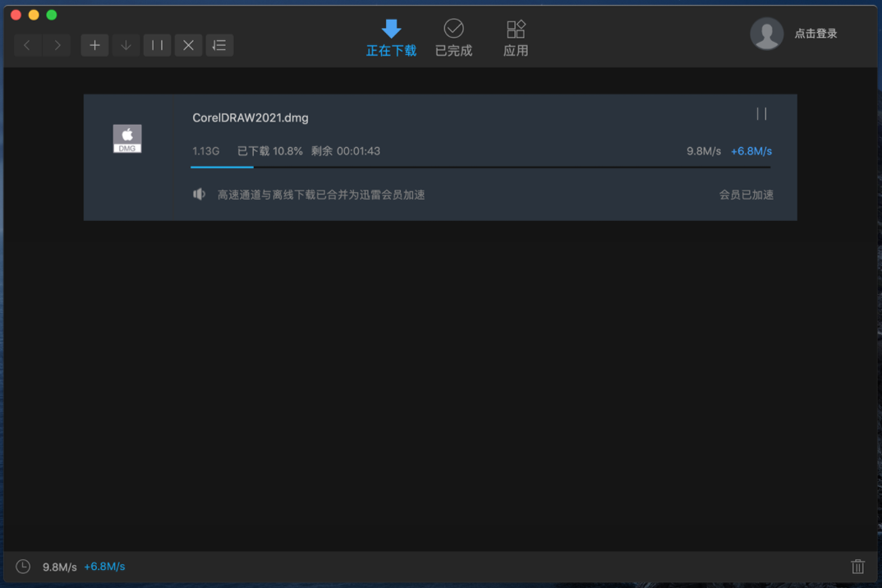The height and width of the screenshot is (588, 882).
Task: Go back with the left arrow button
Action: [27, 45]
